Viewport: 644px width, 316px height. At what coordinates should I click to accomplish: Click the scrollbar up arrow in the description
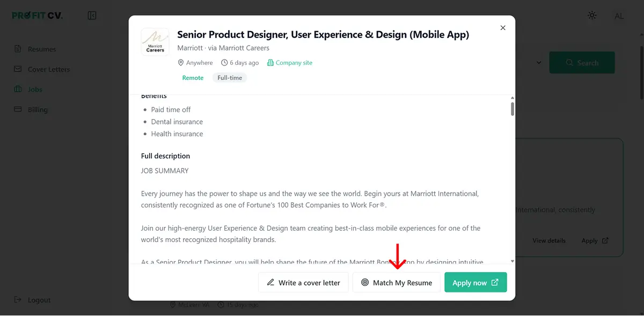click(x=513, y=98)
